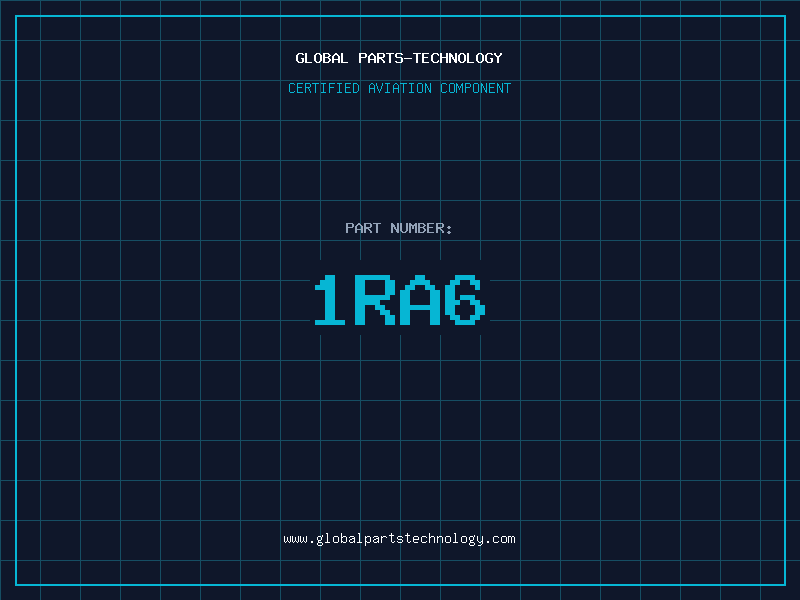The width and height of the screenshot is (800, 600).
Task: Click the digit 6 in the part number
Action: [x=466, y=300]
